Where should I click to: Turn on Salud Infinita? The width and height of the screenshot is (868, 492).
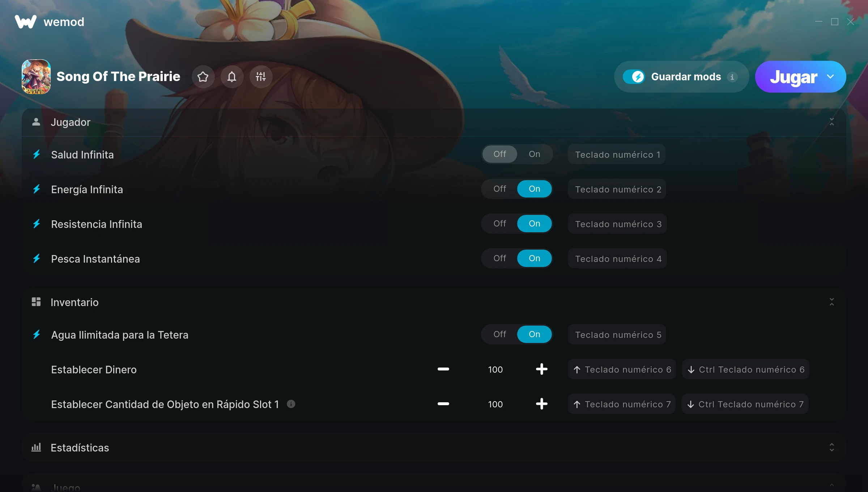point(535,154)
